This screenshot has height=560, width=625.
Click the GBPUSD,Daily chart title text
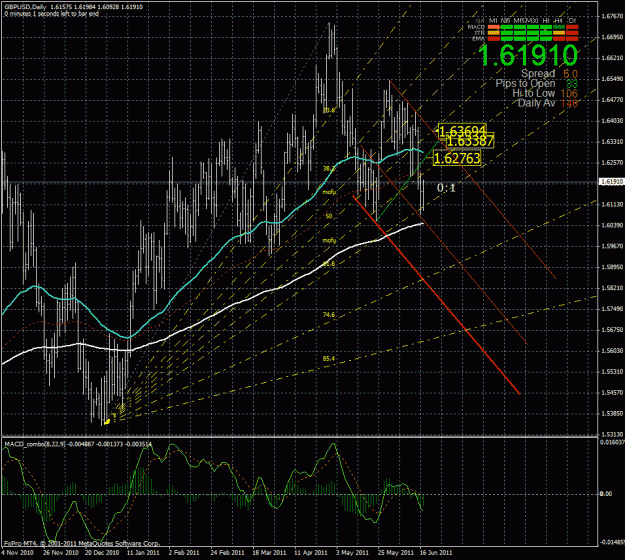[24, 7]
